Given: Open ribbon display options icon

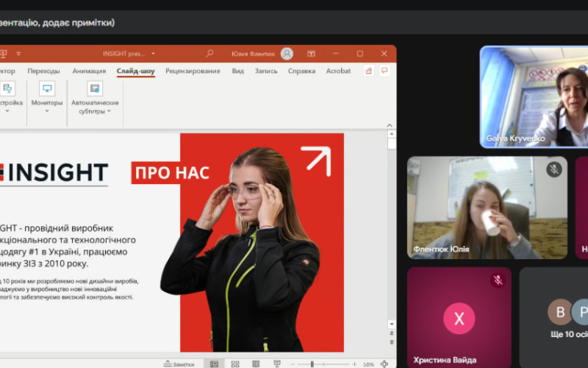Looking at the screenshot, I should click(311, 54).
